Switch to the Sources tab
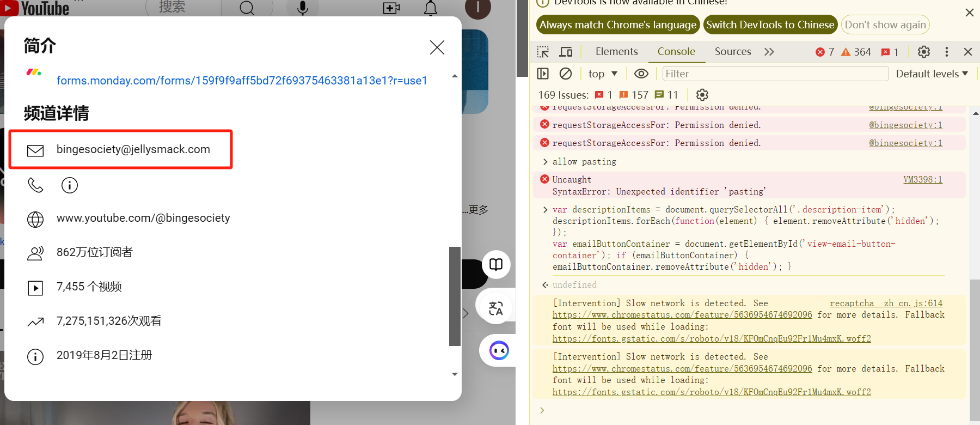This screenshot has height=425, width=980. pyautogui.click(x=733, y=51)
